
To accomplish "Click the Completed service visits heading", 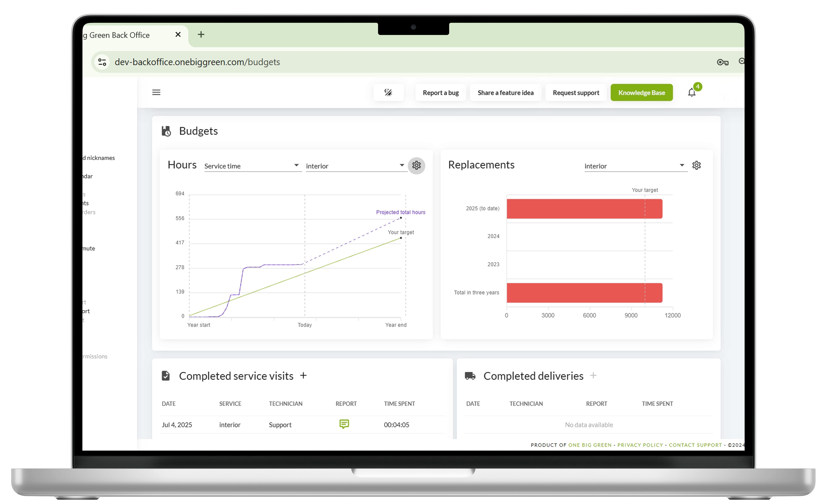I will point(236,376).
